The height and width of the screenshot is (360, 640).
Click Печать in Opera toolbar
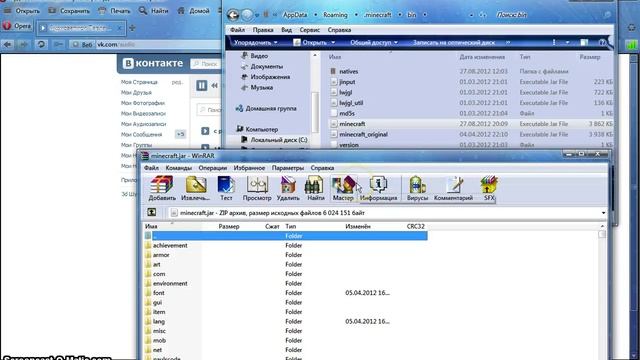click(115, 11)
